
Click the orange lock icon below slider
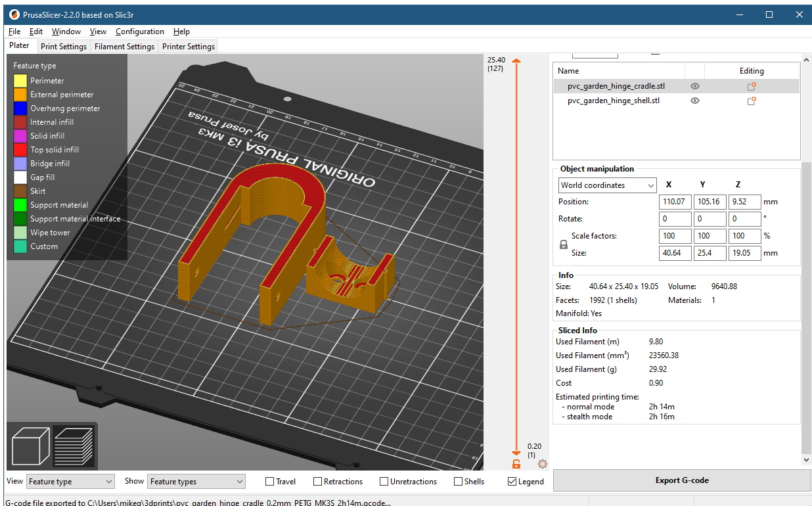click(516, 464)
